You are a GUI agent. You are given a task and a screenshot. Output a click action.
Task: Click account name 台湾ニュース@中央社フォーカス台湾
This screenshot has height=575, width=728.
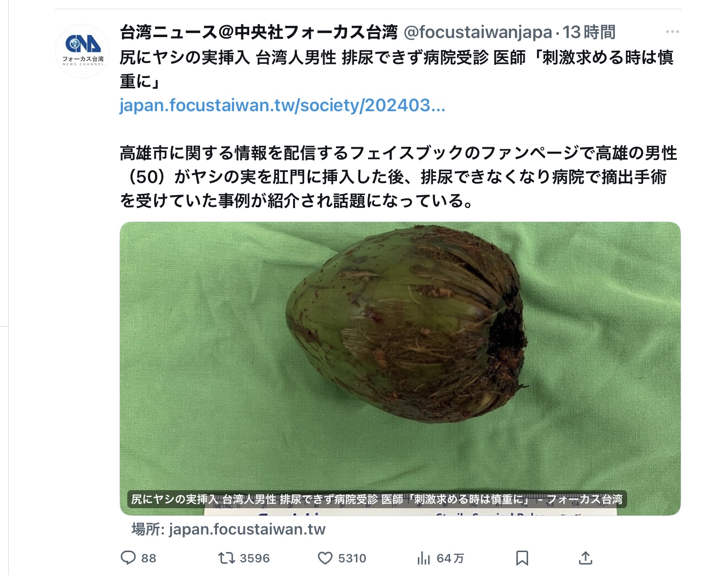click(x=259, y=32)
